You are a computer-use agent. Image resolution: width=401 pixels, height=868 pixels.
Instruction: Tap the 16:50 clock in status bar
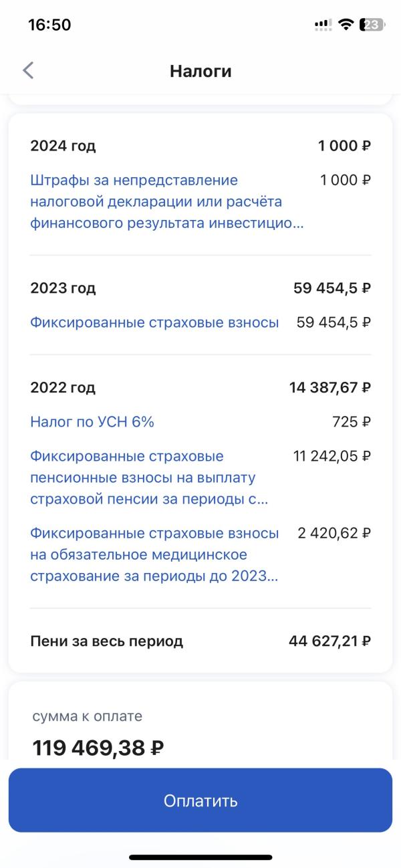click(x=49, y=25)
